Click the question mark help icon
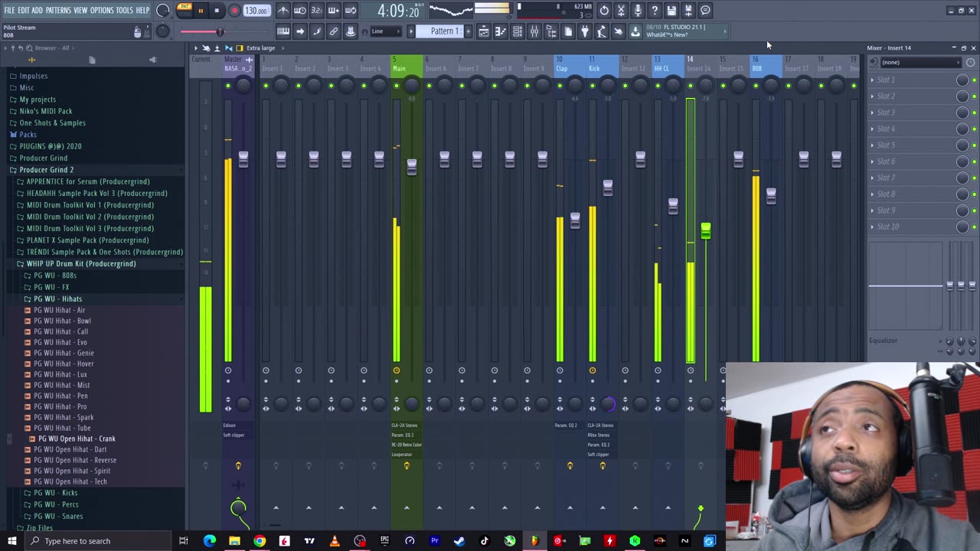 tap(655, 11)
